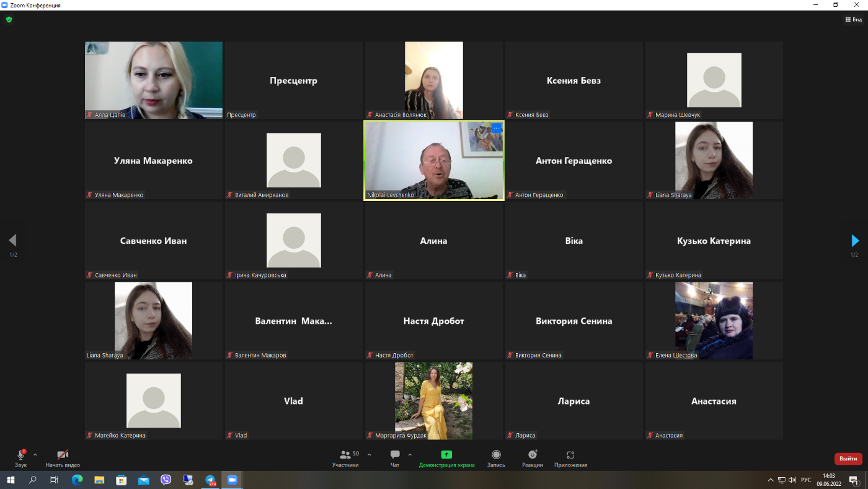
Task: Switch language with РУС indicator
Action: (806, 480)
